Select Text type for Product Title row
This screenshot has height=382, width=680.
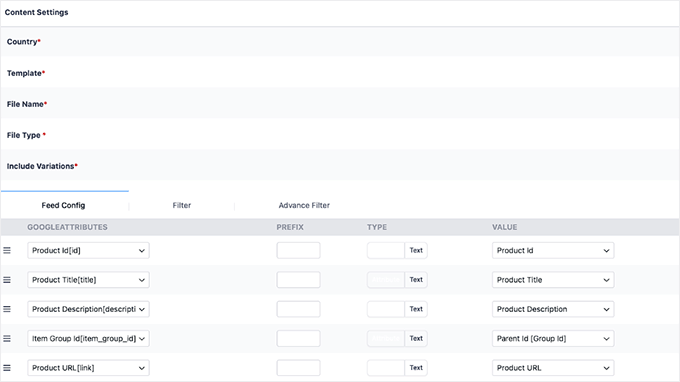[x=416, y=280]
